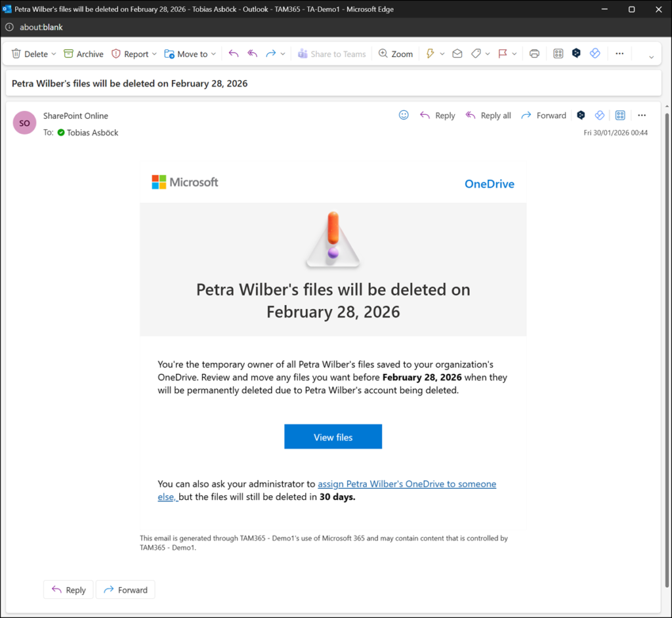672x618 pixels.
Task: Open the Print icon
Action: tap(534, 54)
